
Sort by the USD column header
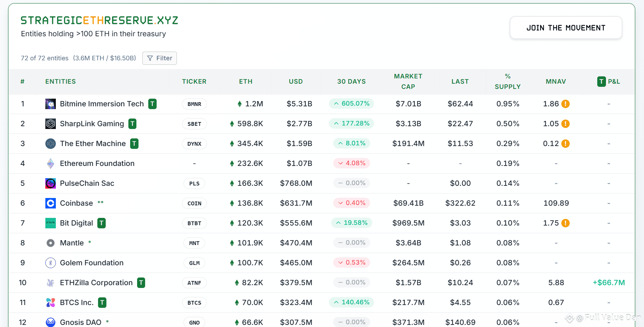pos(296,82)
